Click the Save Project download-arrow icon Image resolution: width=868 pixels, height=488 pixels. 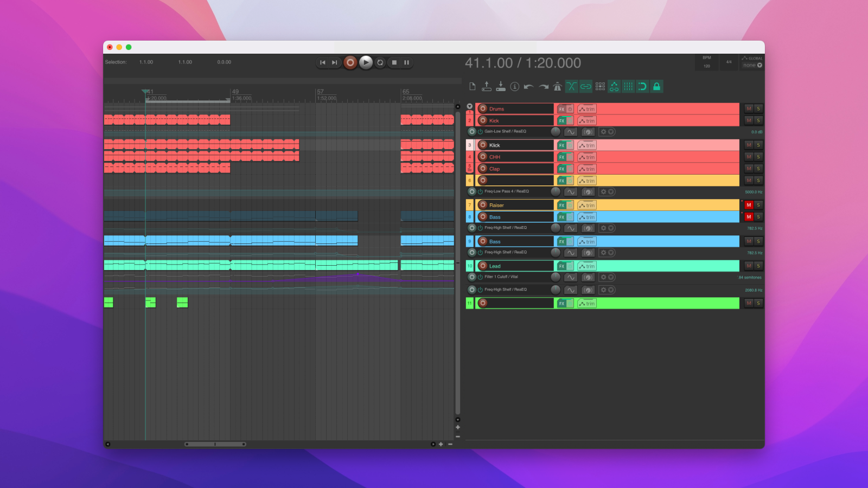(x=501, y=86)
